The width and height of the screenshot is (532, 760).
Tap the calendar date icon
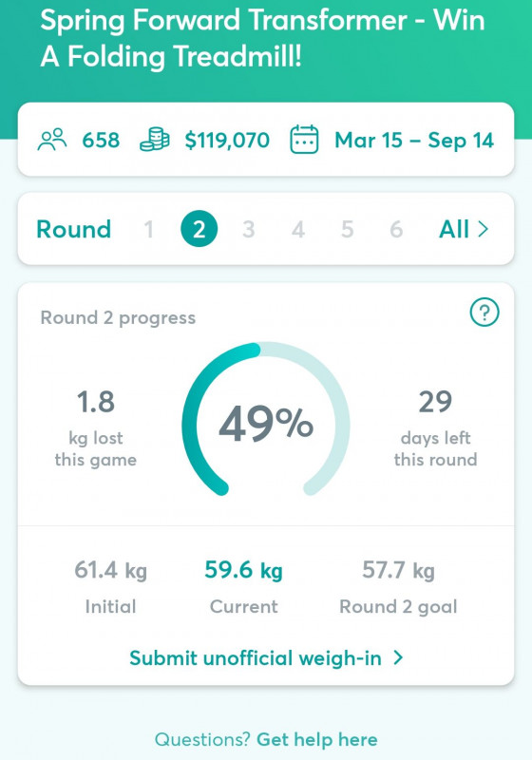coord(304,140)
